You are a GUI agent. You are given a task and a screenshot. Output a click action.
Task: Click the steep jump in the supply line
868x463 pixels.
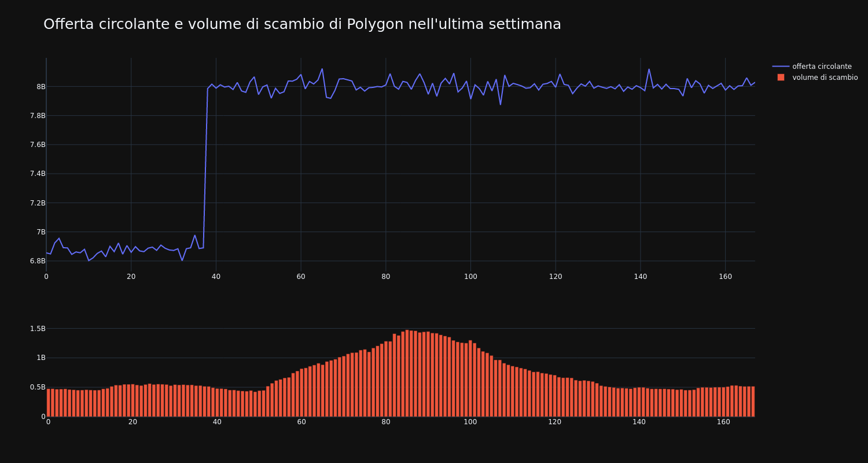click(x=205, y=168)
